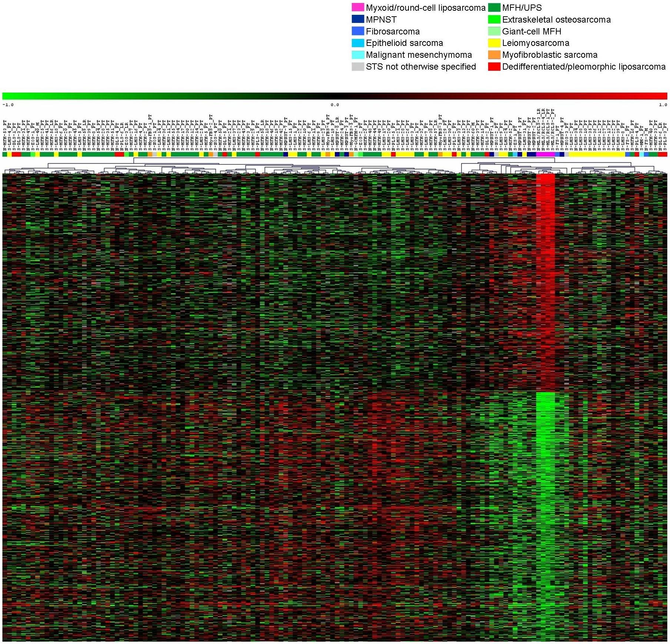Screen dimensions: 670x644
Task: Click the "Giant-cell MFH" legend label
Action: 531,31
